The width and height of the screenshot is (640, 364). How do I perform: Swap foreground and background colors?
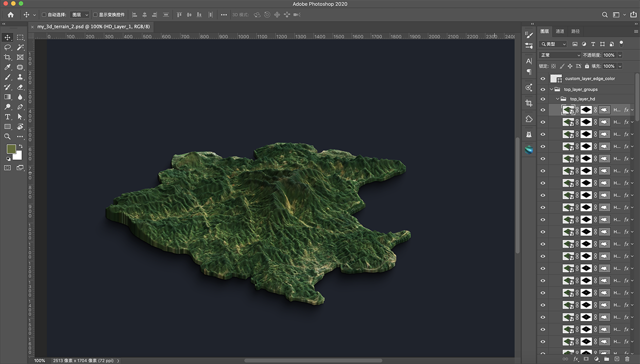pos(20,146)
